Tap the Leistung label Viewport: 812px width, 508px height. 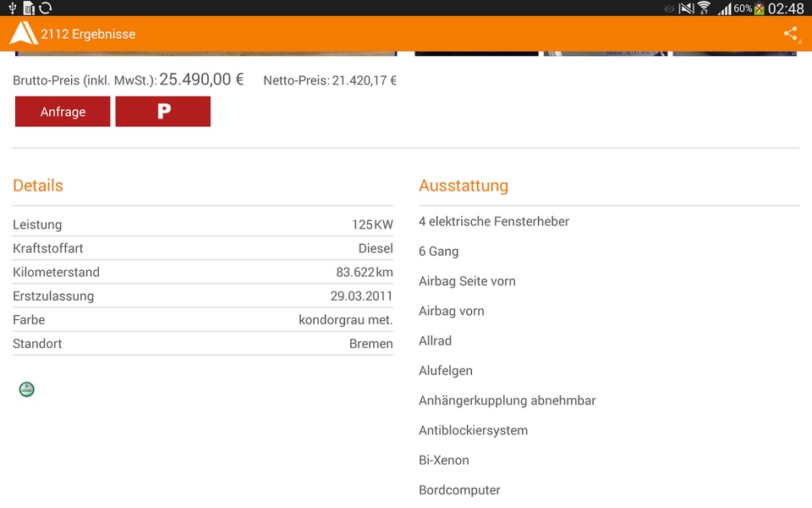tap(37, 224)
